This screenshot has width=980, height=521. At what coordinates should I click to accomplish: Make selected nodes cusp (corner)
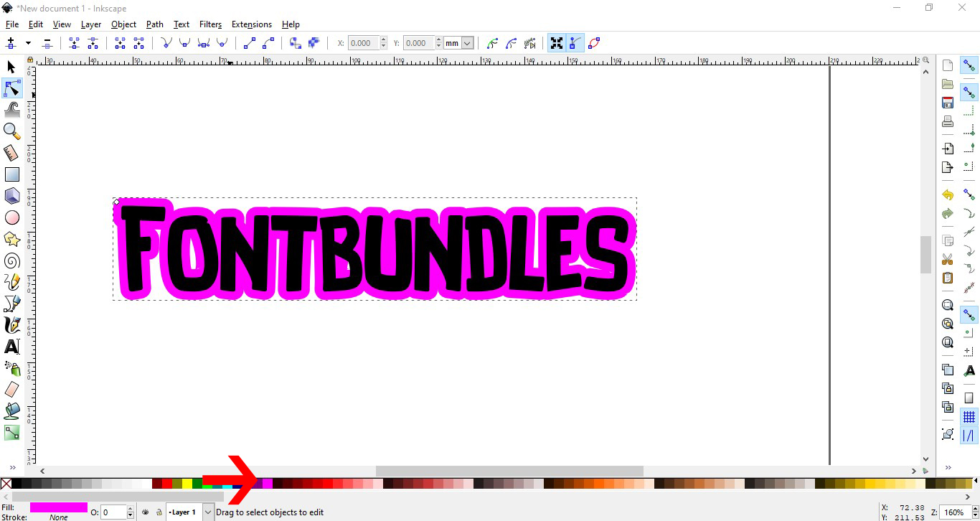tap(166, 43)
